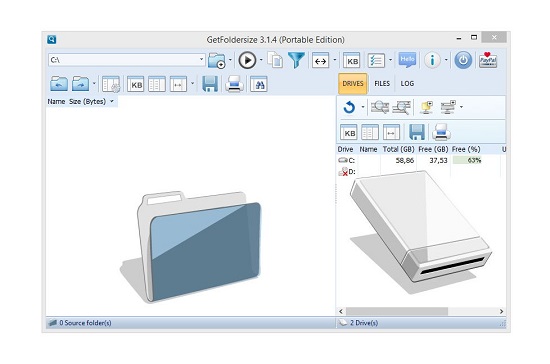Print the folder list
550x364 pixels.
[x=234, y=84]
